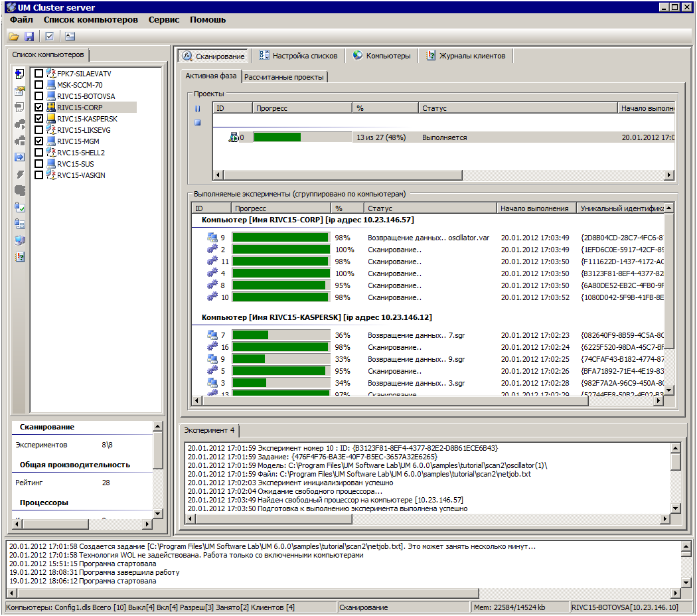Uncheck the RIVC15-KASPERSK checkbox
Screen dimensions: 697x616
pos(39,119)
